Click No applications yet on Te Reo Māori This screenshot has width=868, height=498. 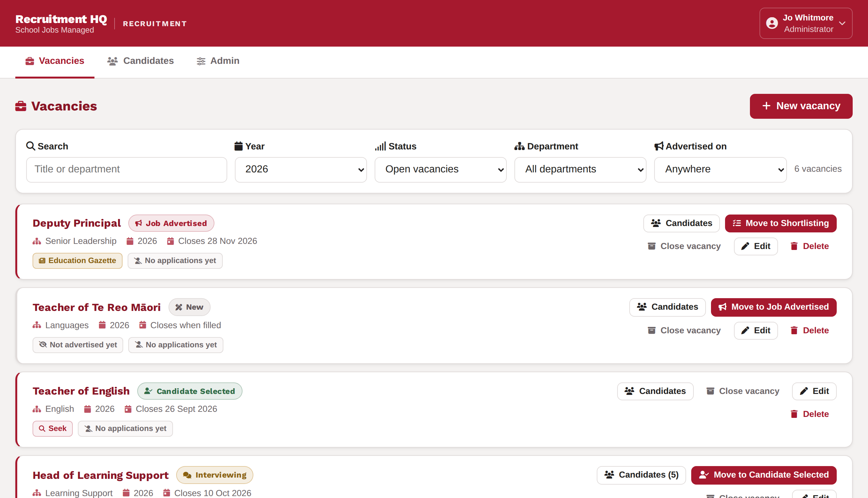pos(176,345)
